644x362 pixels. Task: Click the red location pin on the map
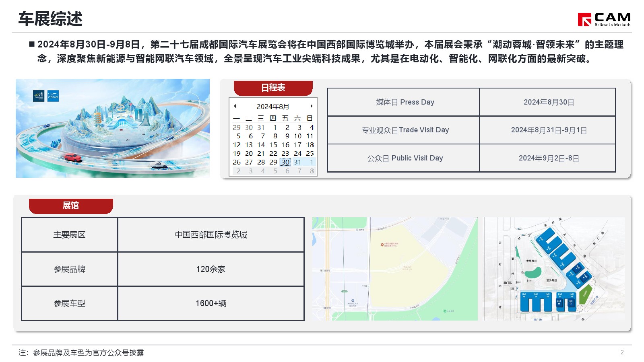pos(382,245)
